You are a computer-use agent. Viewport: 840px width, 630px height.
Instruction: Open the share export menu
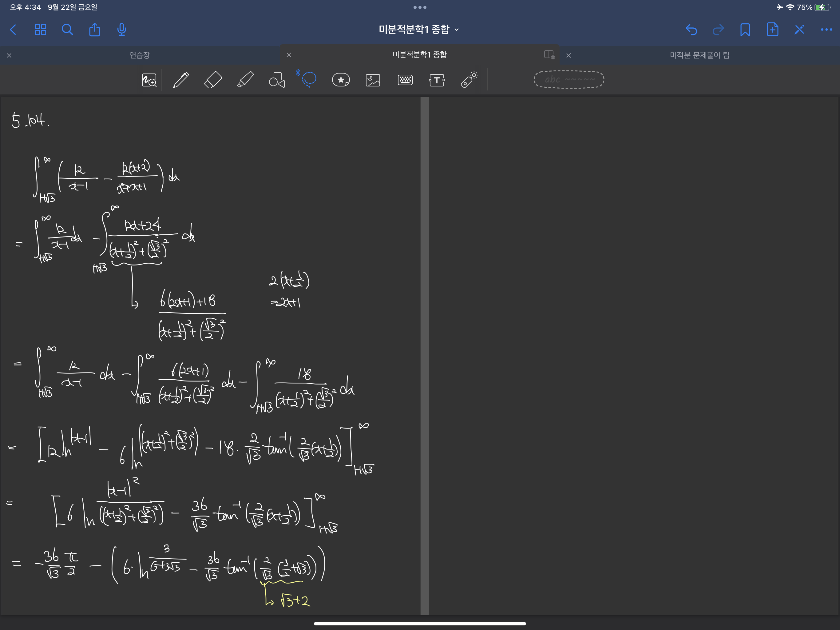[95, 30]
